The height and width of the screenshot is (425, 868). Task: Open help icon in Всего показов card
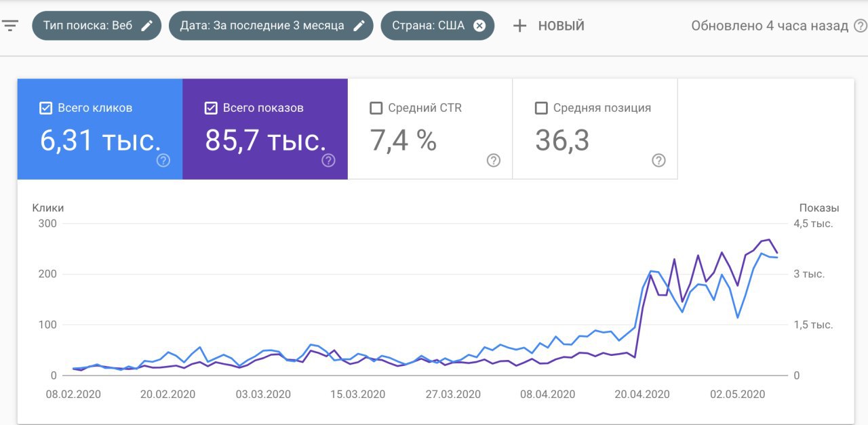[x=328, y=161]
